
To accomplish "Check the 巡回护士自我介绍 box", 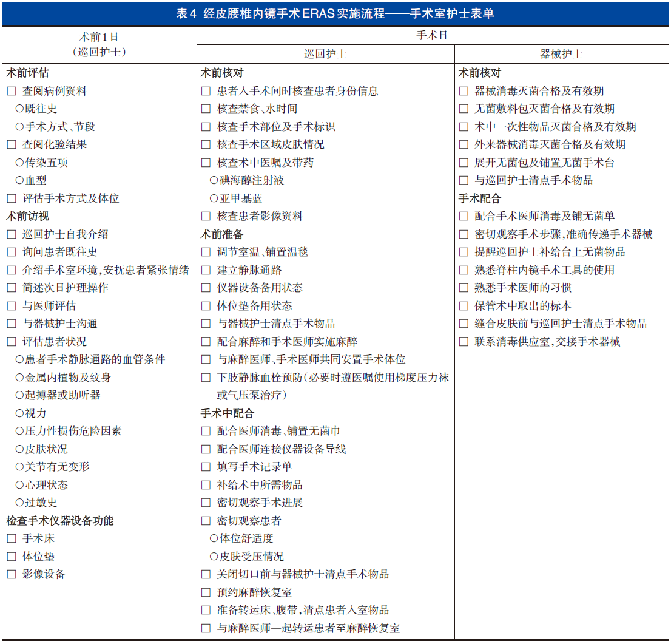I will tap(12, 234).
